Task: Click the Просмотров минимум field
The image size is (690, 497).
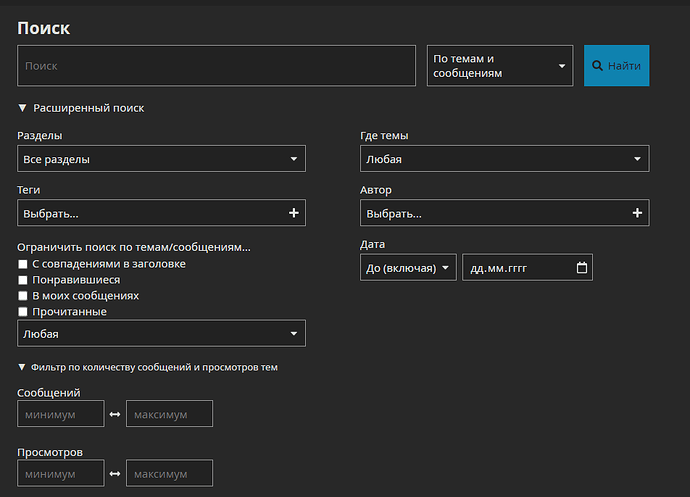Action: (x=61, y=473)
